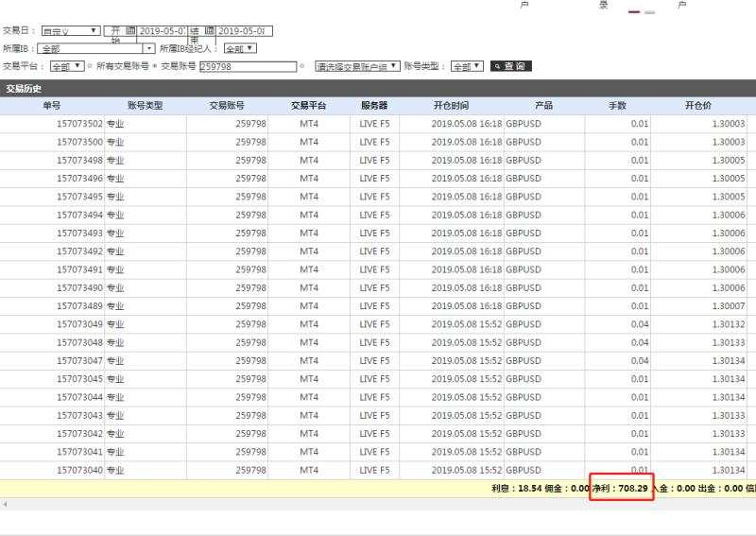
Task: Select order number 157073044
Action: 79,398
